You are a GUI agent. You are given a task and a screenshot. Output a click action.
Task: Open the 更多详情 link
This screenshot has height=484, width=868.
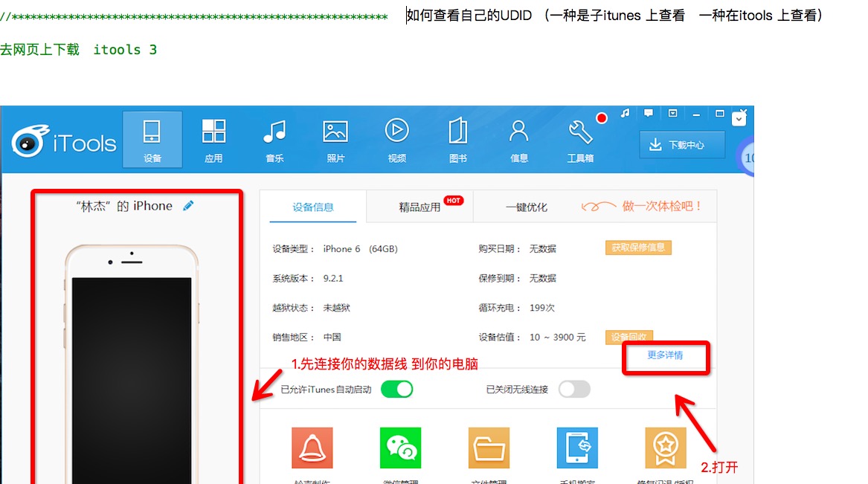666,355
